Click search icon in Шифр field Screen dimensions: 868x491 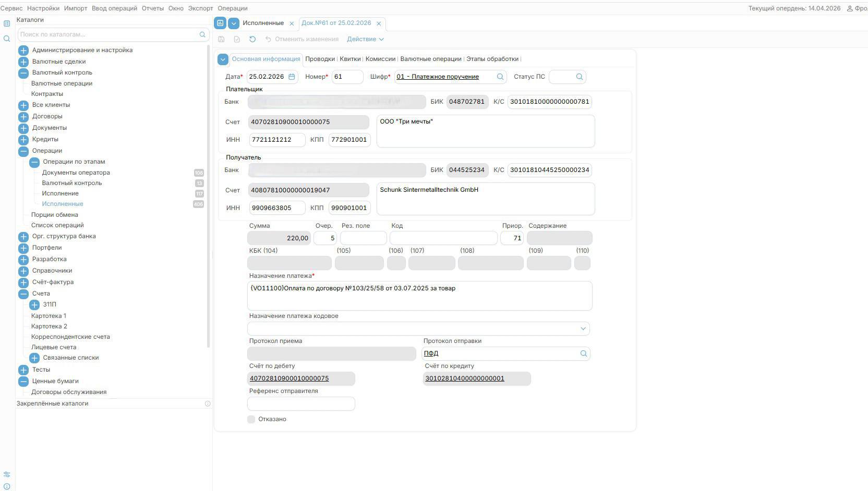click(x=500, y=77)
